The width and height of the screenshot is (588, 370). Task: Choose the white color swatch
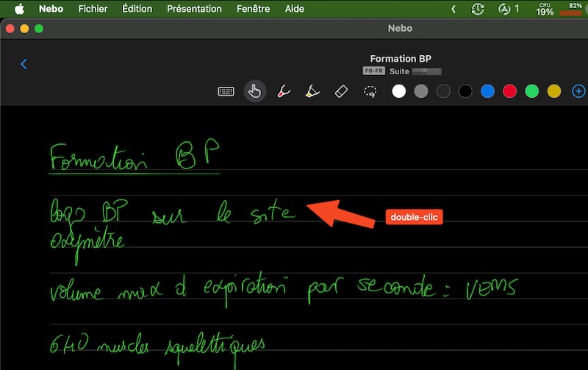[x=399, y=91]
